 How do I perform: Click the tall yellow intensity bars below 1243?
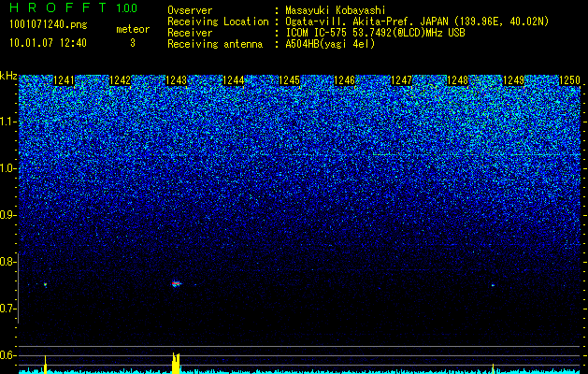coord(176,363)
